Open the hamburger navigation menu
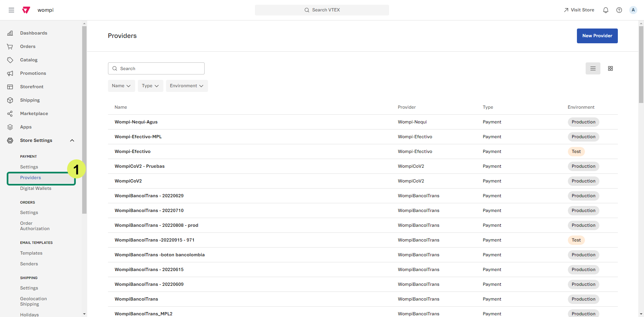The image size is (644, 317). (x=11, y=10)
